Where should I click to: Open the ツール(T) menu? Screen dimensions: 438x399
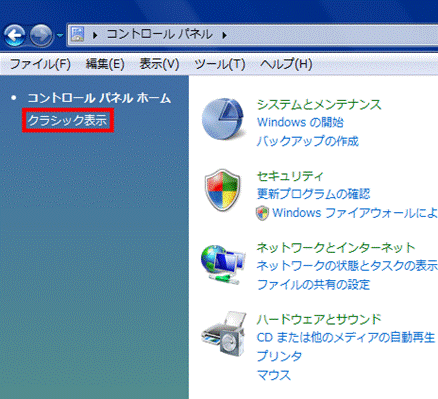(x=220, y=64)
